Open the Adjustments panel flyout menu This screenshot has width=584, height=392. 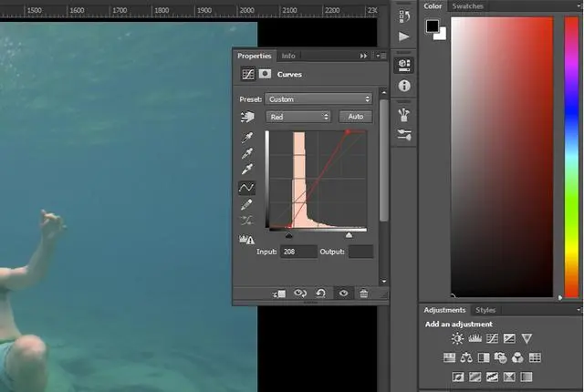[x=579, y=310]
